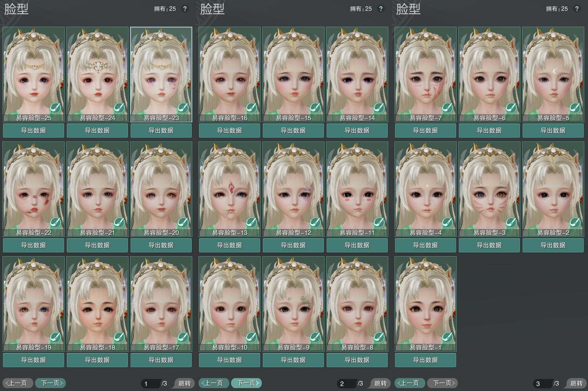This screenshot has height=391, width=588.
Task: Open help icon in page 2 panel
Action: [x=381, y=9]
